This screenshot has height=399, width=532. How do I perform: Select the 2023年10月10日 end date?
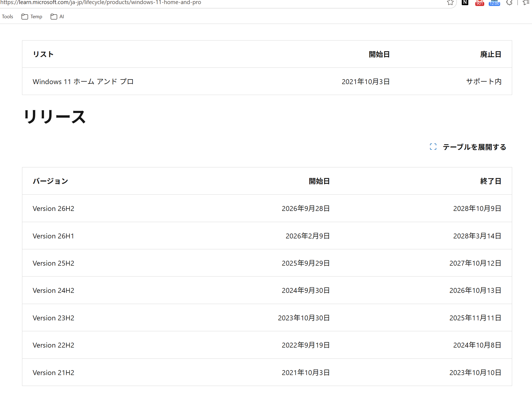tap(475, 373)
